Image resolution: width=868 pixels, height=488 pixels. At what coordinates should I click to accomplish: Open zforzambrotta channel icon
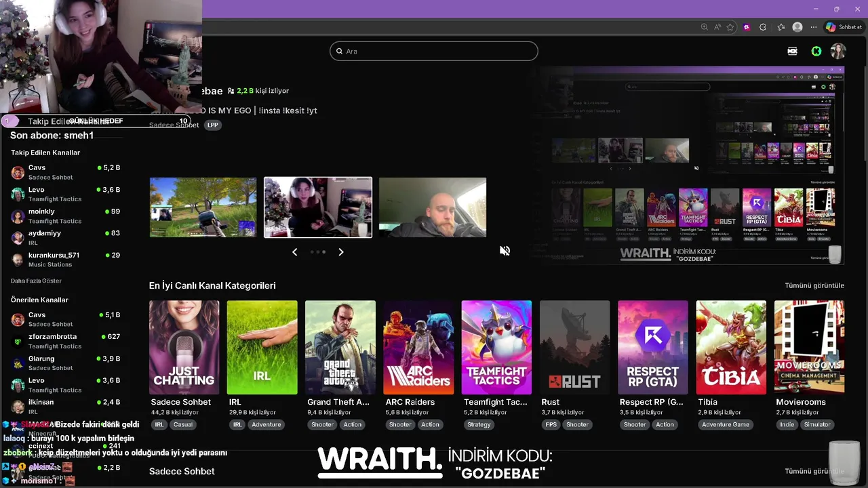(18, 341)
